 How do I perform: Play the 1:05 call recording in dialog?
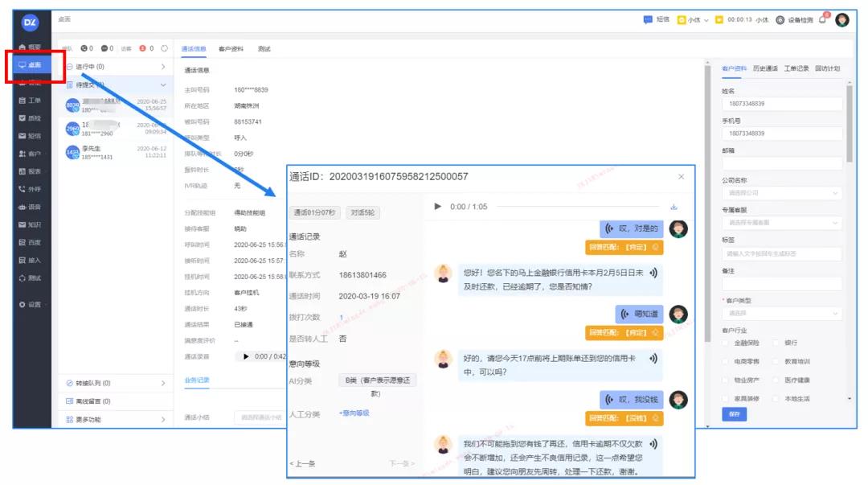click(x=438, y=207)
